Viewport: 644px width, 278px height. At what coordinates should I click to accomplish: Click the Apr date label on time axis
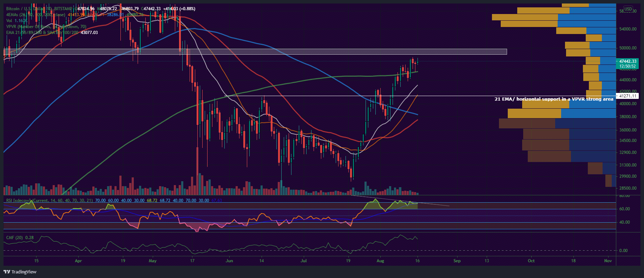(78, 261)
